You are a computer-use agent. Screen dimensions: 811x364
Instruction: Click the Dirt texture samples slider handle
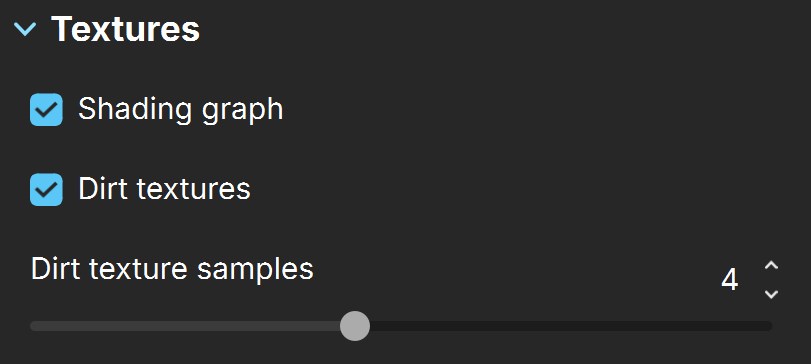pos(355,326)
